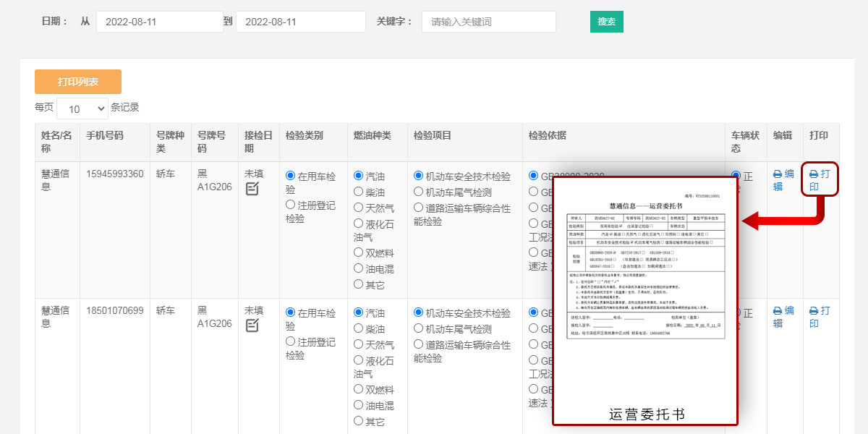This screenshot has height=434, width=868.
Task: Click the orange 打印列表 button
Action: coord(78,82)
